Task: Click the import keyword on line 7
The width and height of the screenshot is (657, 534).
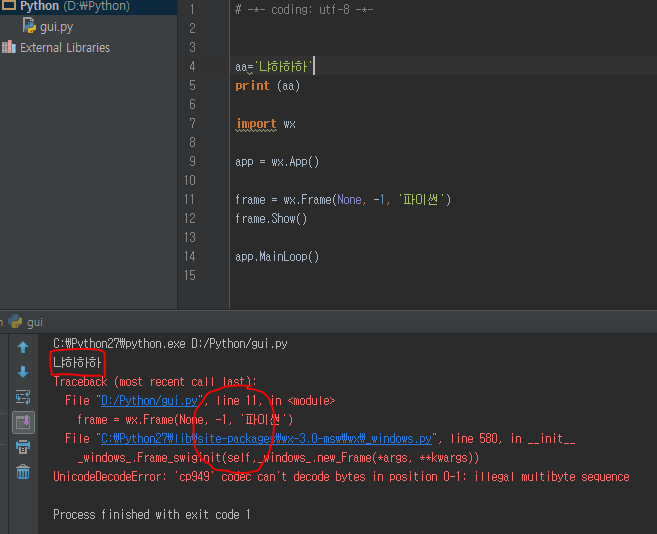Action: point(256,124)
